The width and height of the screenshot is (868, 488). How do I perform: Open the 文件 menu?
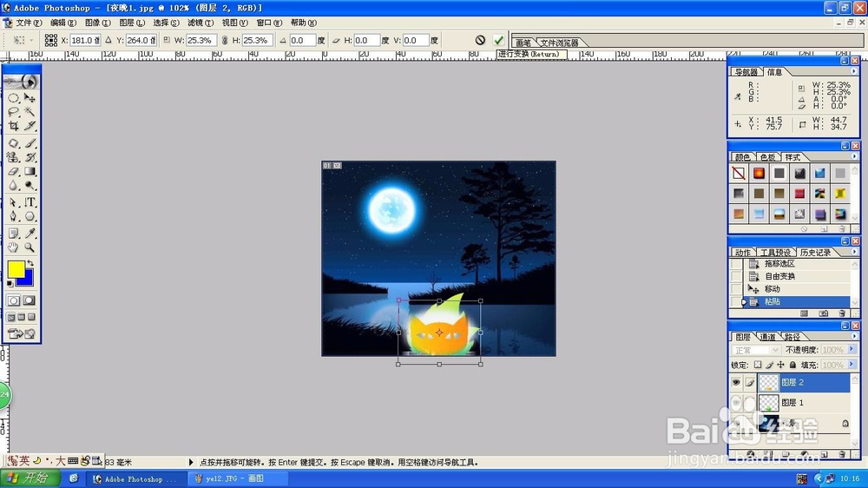pyautogui.click(x=29, y=23)
